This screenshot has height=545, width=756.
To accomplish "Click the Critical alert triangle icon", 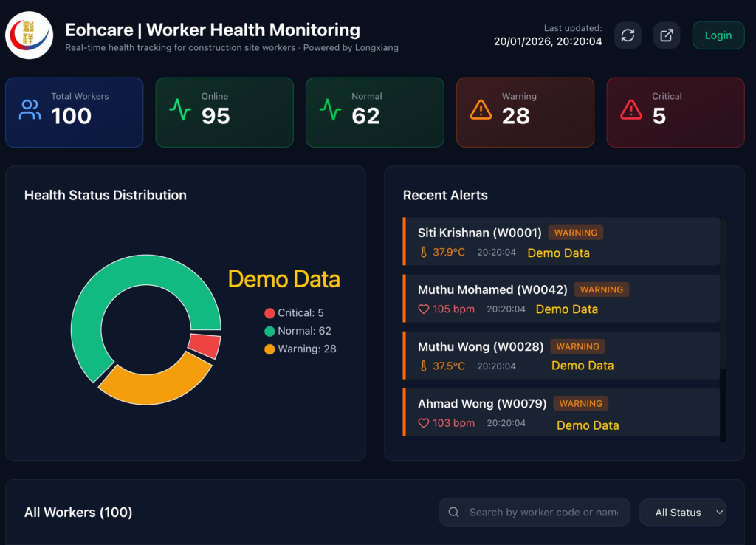I will tap(631, 111).
